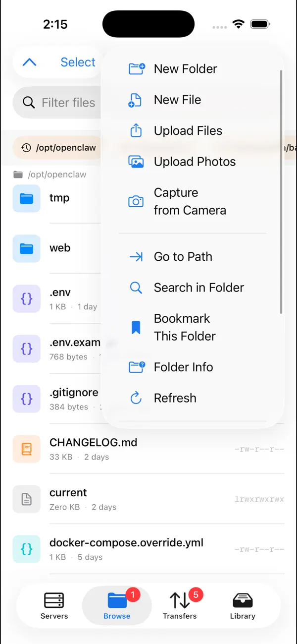Switch to the Servers tab
The height and width of the screenshot is (644, 297).
[x=54, y=605]
